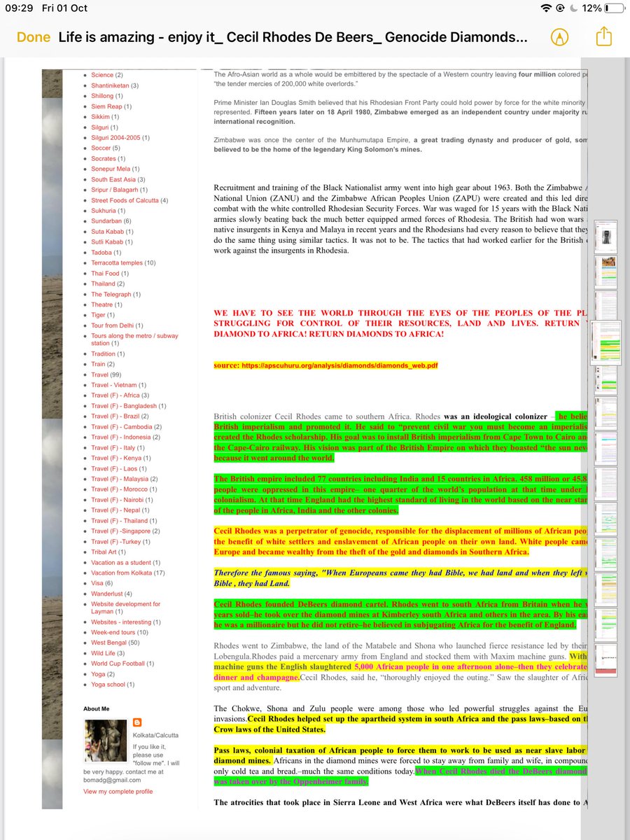Viewport: 630px width, 840px height.
Task: Open the Sikkim label link
Action: coord(100,117)
